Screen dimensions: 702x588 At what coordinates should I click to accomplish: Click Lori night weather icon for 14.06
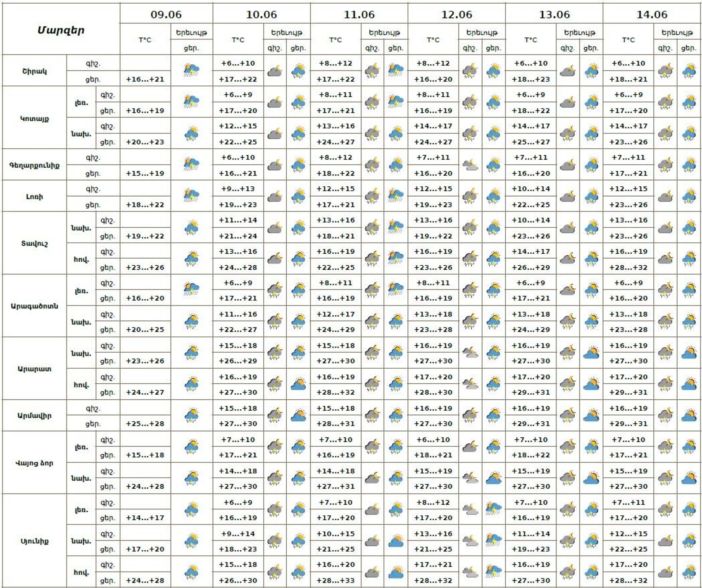(x=665, y=196)
